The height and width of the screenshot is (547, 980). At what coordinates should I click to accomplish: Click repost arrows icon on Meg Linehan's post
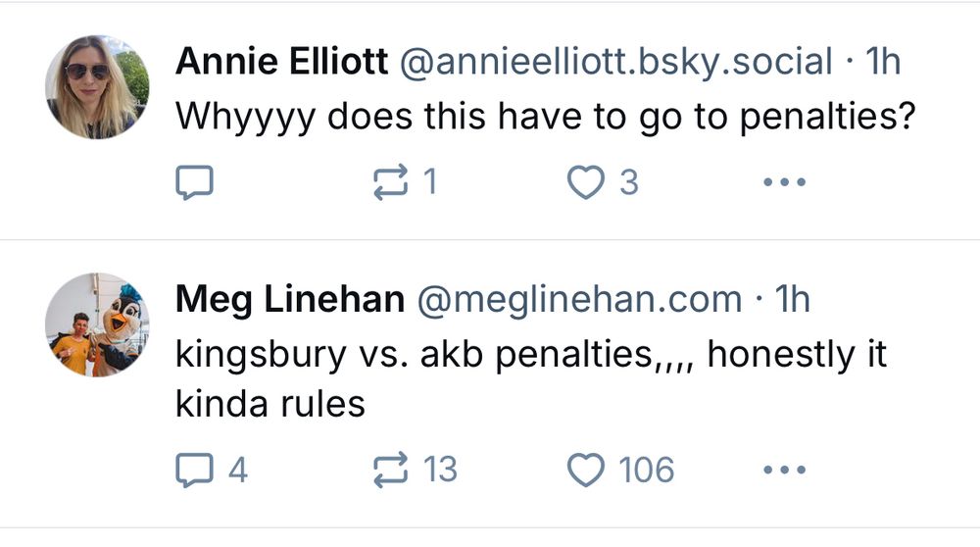point(391,471)
